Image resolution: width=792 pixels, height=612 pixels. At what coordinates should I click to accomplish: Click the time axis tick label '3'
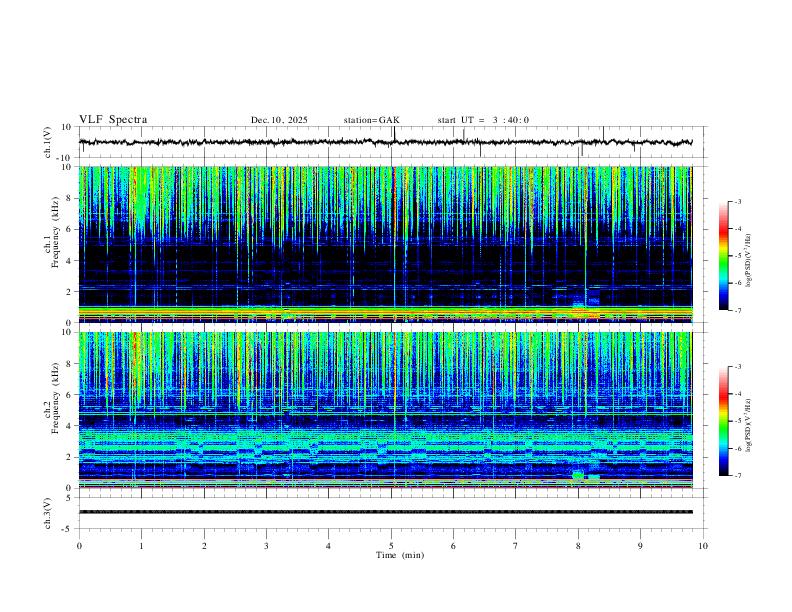tap(266, 546)
